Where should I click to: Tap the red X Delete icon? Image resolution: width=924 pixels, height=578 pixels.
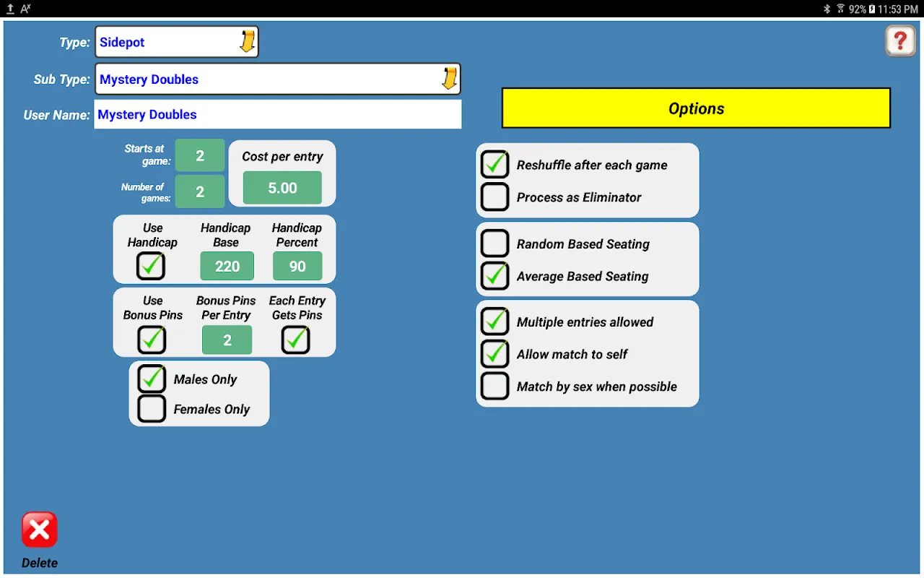pyautogui.click(x=39, y=530)
